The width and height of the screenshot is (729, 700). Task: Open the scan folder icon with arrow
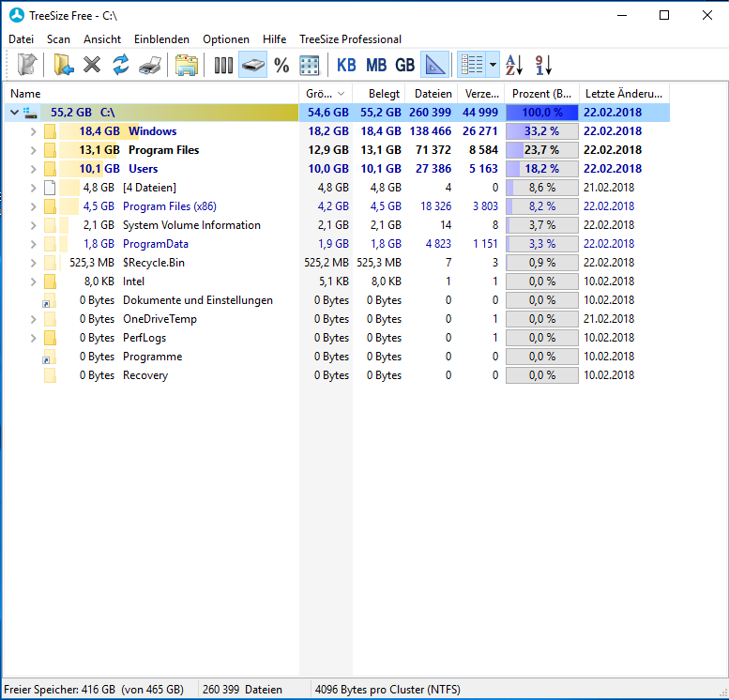(63, 65)
